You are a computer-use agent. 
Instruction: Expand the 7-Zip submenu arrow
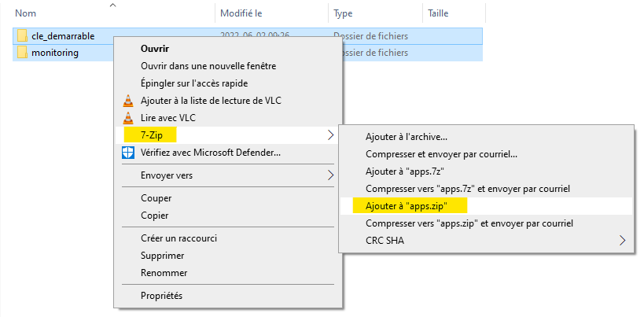click(330, 135)
